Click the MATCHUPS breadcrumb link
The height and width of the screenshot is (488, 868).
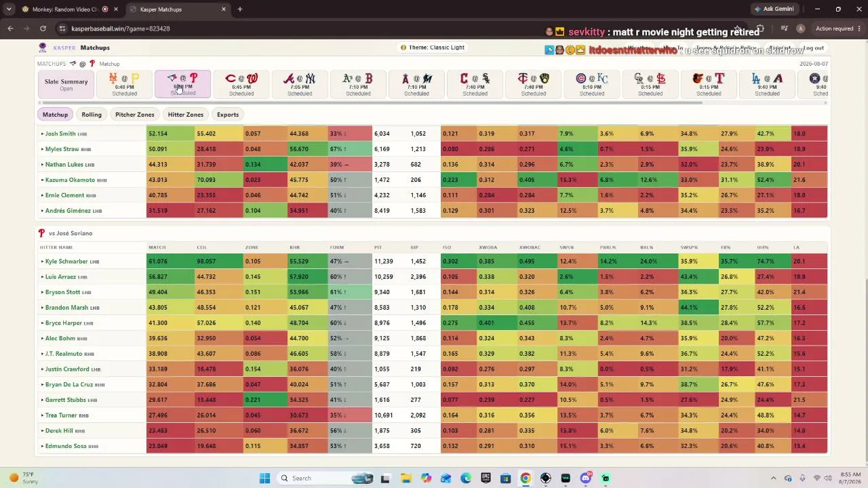[52, 64]
